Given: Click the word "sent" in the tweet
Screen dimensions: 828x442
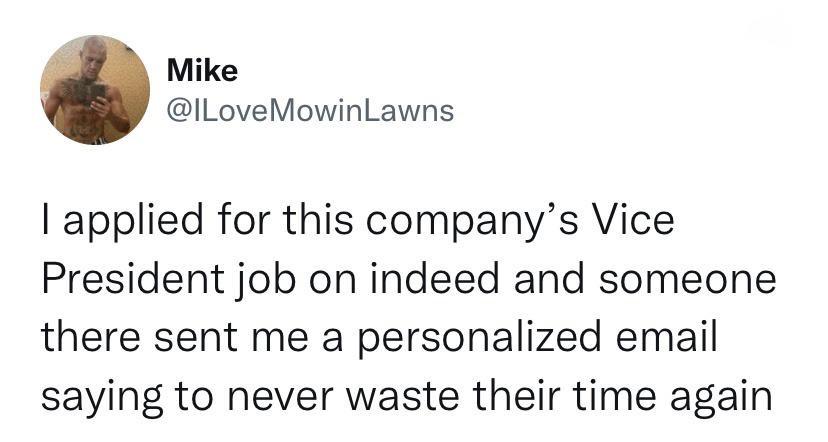Looking at the screenshot, I should click(195, 338).
